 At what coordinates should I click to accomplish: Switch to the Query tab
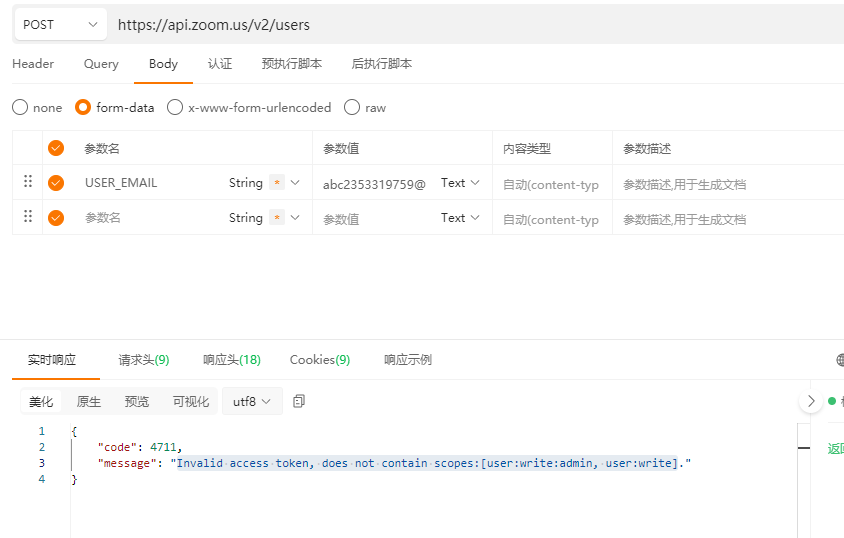point(101,63)
